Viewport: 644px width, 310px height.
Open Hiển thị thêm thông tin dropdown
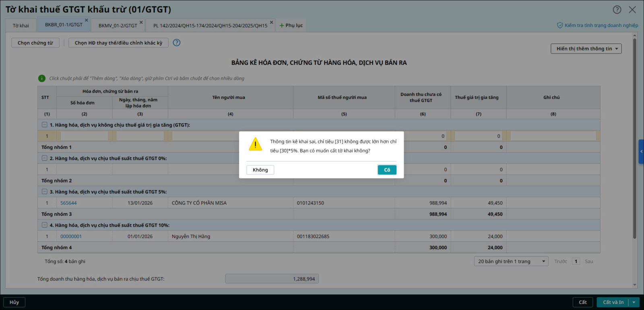click(586, 49)
